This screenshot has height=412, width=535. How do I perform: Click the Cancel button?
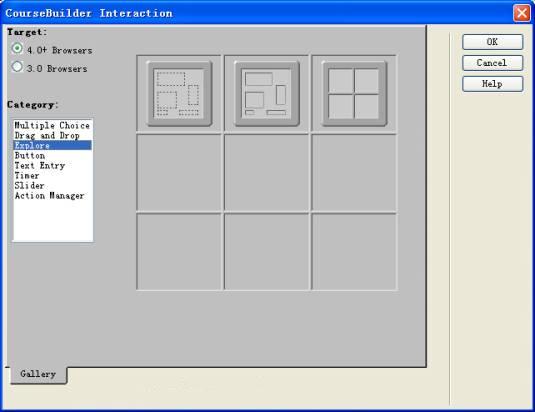492,63
